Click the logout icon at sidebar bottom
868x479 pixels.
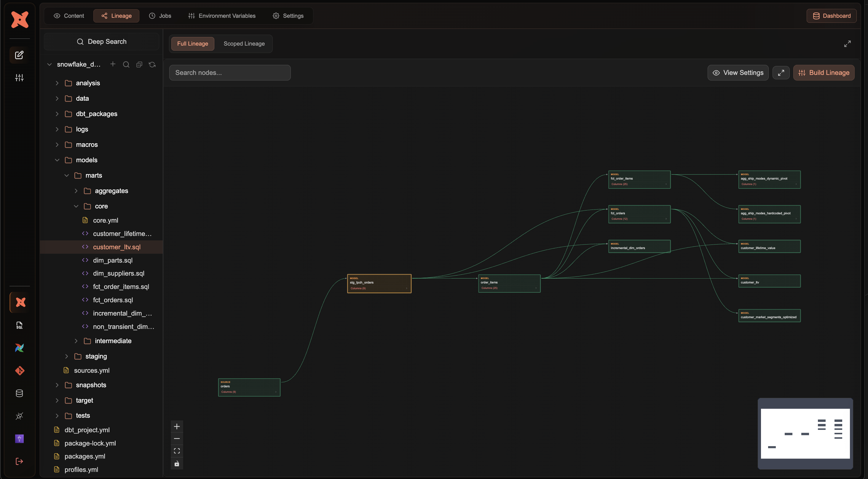20,461
